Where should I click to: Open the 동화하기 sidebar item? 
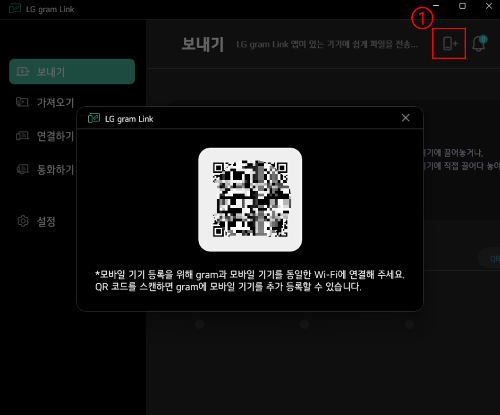click(x=45, y=170)
